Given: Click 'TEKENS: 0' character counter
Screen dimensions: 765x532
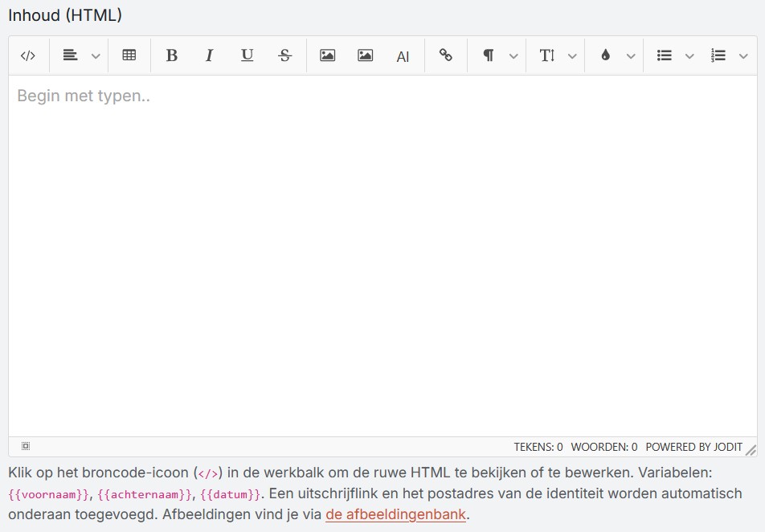Looking at the screenshot, I should click(538, 447).
